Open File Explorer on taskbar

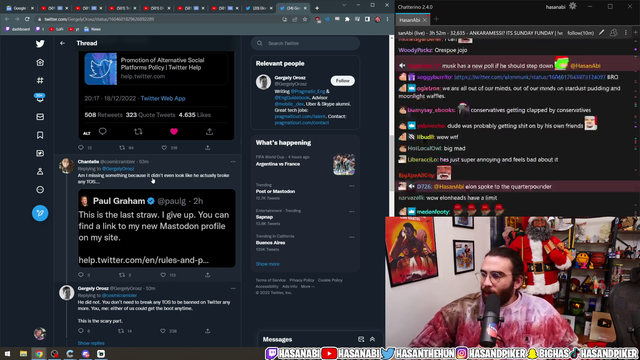click(x=23, y=354)
